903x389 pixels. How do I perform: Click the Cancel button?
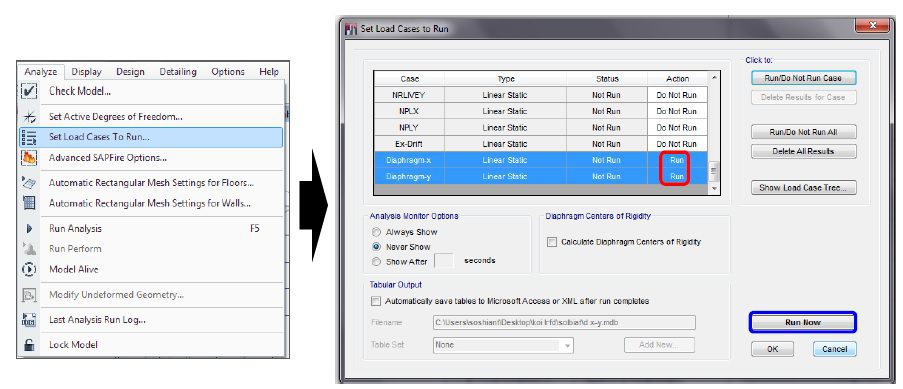tap(834, 349)
